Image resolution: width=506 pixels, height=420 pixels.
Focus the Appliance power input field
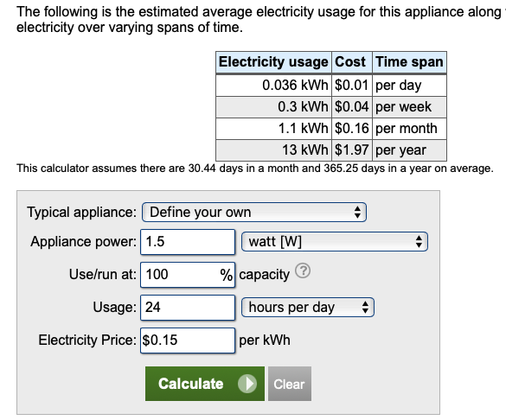click(188, 242)
